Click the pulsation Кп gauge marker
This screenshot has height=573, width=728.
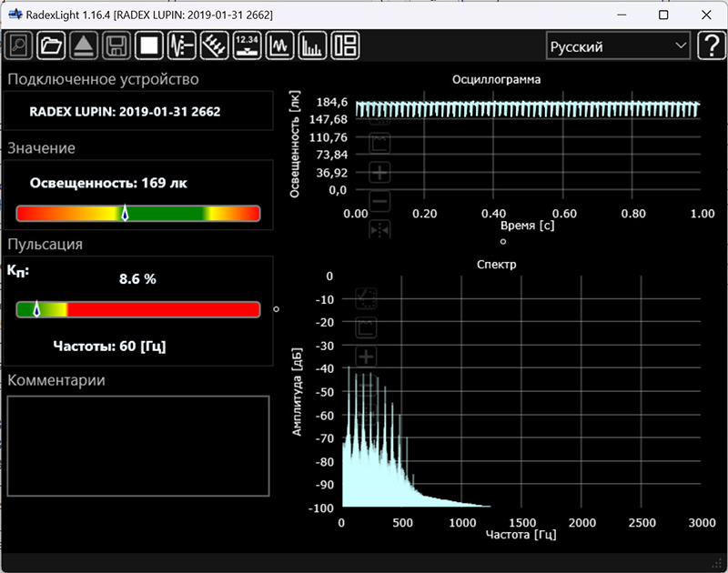coord(36,309)
